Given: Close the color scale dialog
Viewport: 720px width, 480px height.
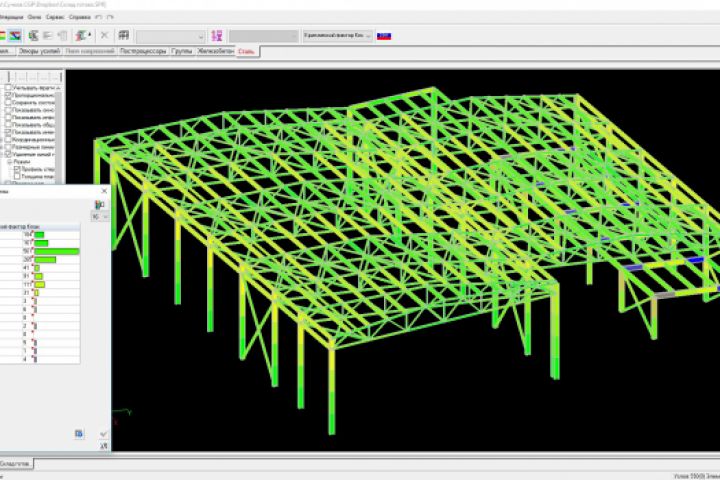Looking at the screenshot, I should tap(104, 191).
